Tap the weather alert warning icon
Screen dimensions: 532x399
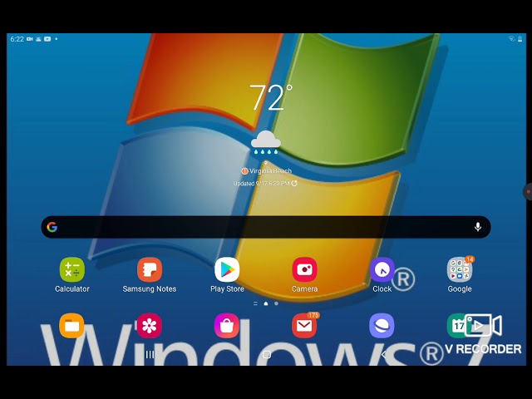coord(244,171)
